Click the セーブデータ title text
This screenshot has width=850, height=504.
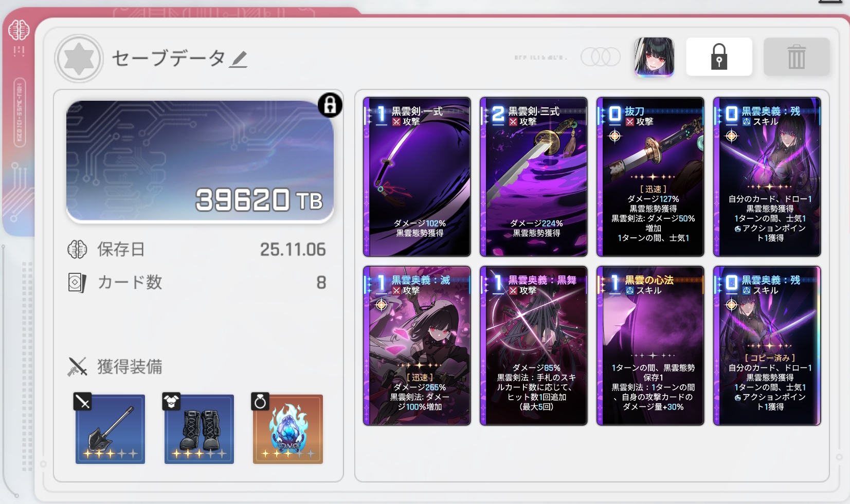169,59
